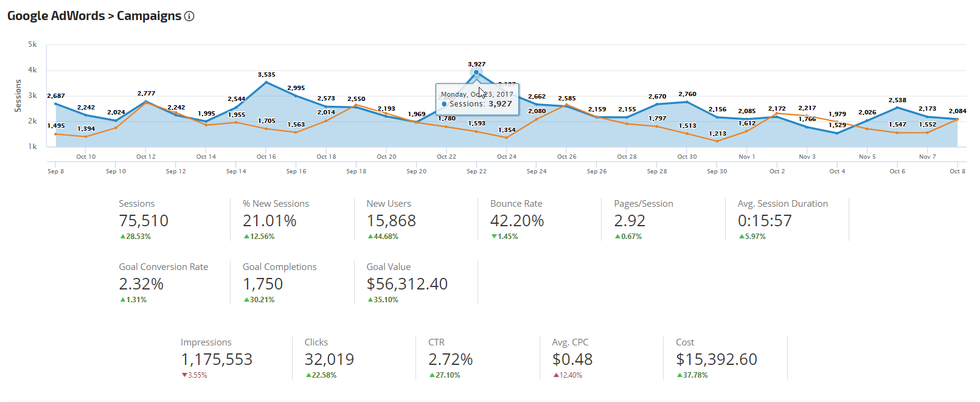The width and height of the screenshot is (980, 402).
Task: Click the 1,354 orange line data label
Action: tap(507, 130)
